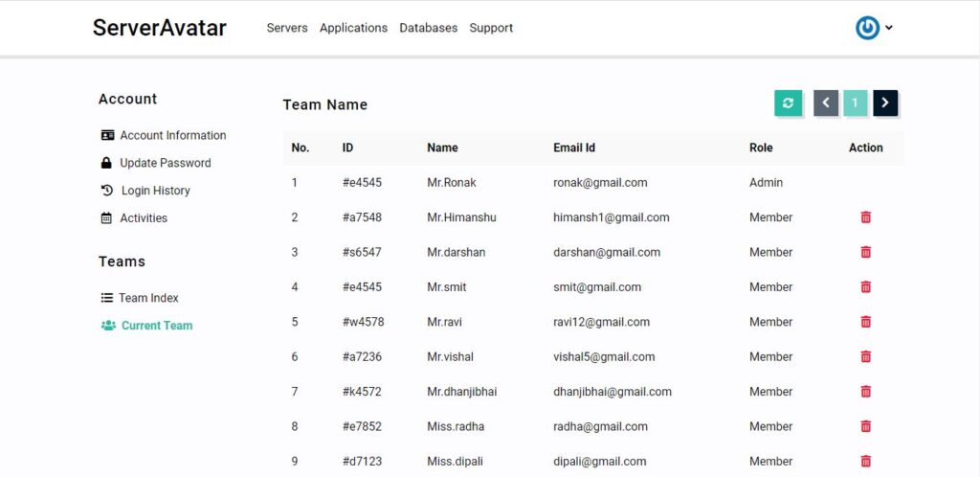Click trash icon for Miss.dipali row
The height and width of the screenshot is (477, 980).
[865, 462]
